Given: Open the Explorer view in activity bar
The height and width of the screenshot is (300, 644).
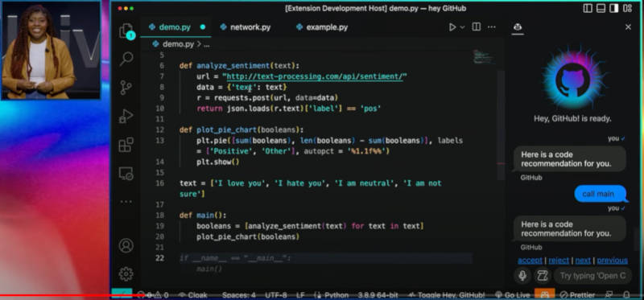Looking at the screenshot, I should 126,31.
